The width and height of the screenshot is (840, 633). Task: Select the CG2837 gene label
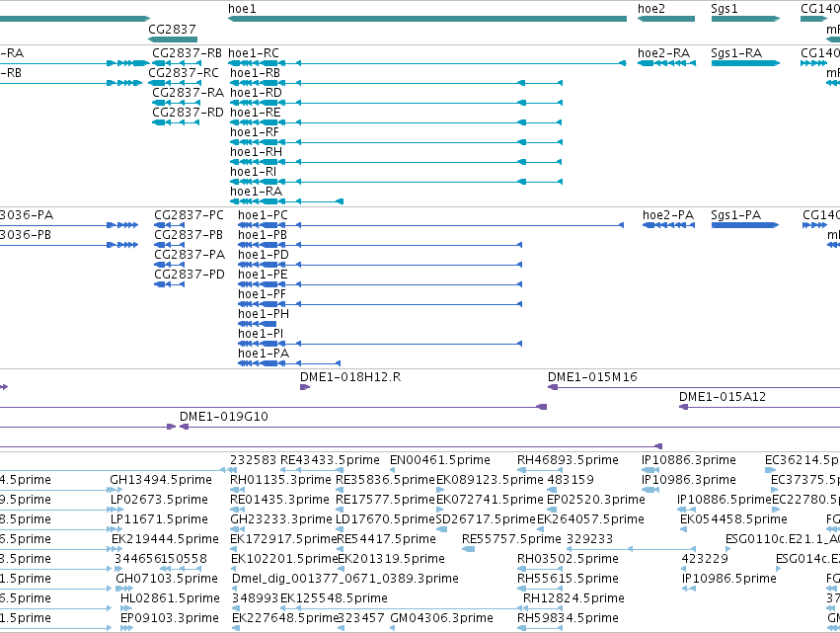(172, 29)
